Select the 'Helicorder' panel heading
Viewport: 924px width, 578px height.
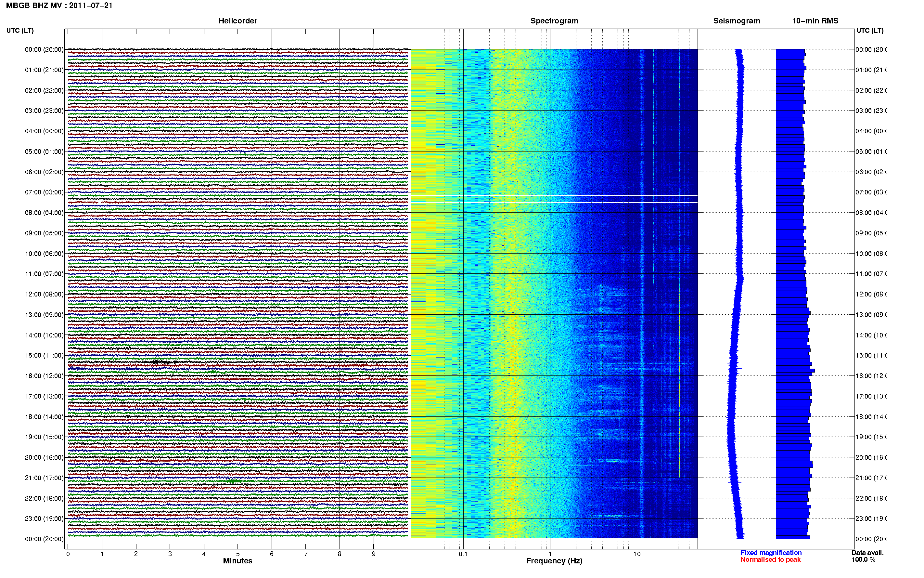(237, 21)
